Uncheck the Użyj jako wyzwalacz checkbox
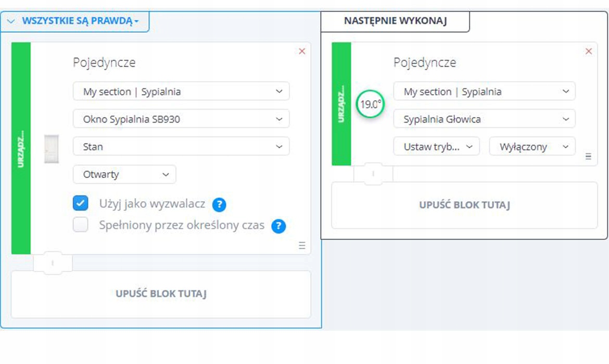This screenshot has width=609, height=364. (x=81, y=203)
